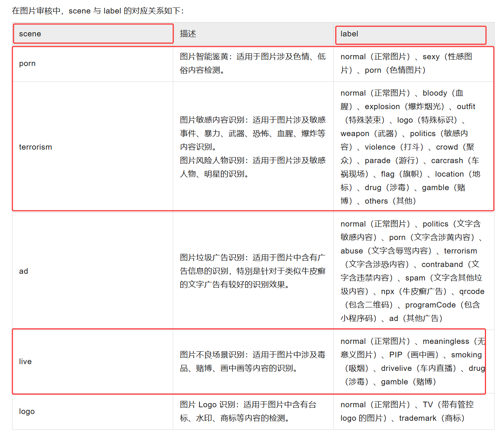The image size is (504, 438).
Task: Click the 'scene' column header
Action: click(x=93, y=34)
